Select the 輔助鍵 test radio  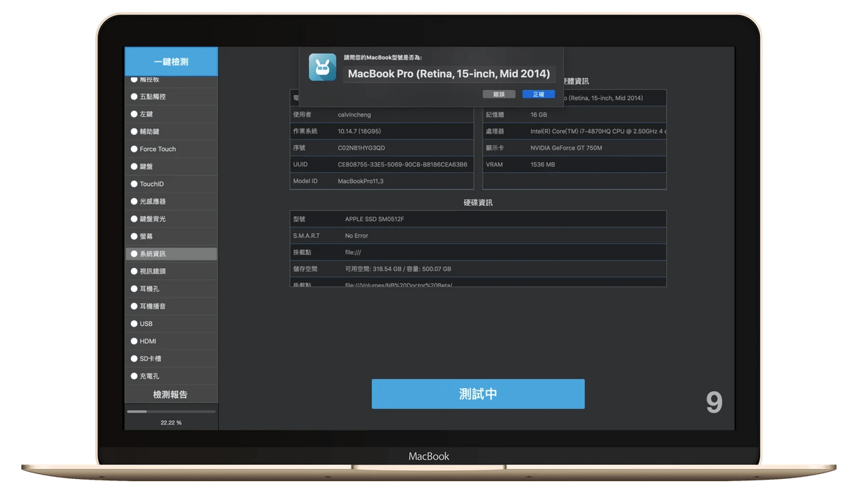click(x=134, y=132)
